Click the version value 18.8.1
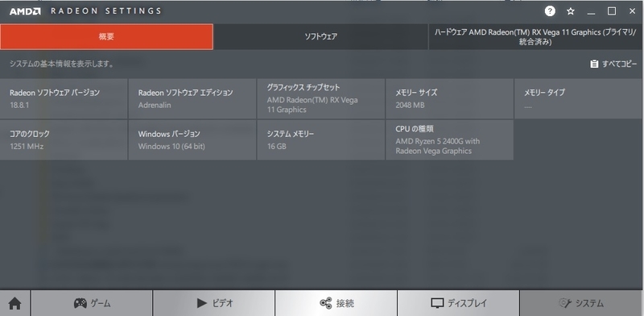The image size is (644, 316). pyautogui.click(x=19, y=106)
